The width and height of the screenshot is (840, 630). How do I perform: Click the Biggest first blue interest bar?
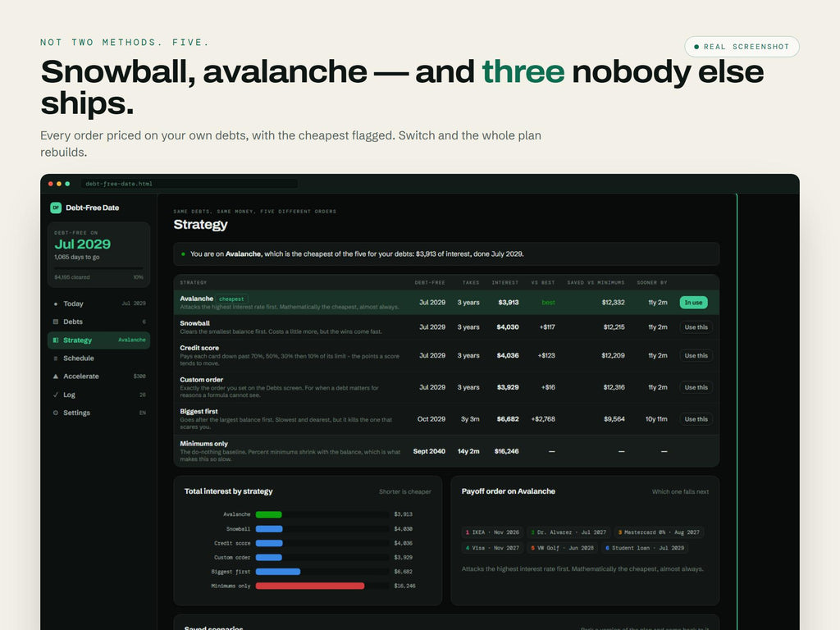277,572
